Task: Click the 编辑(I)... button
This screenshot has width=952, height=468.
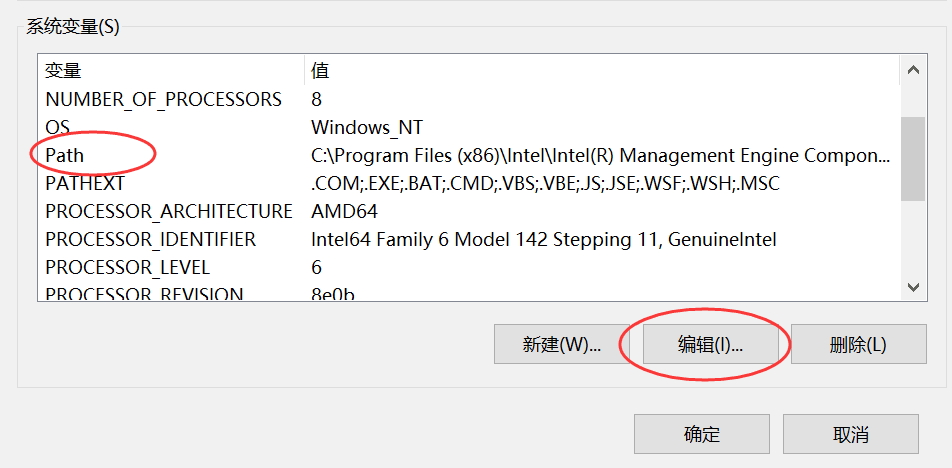Action: click(709, 345)
